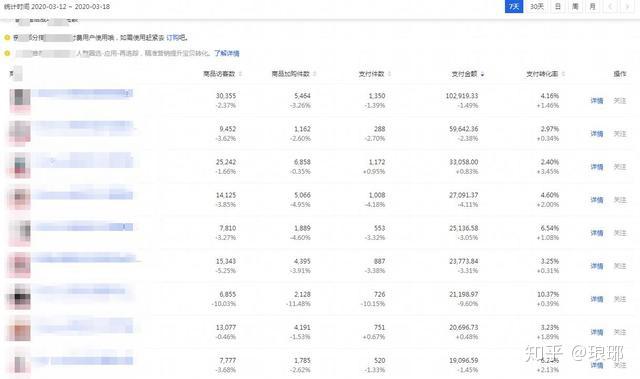Open 详情 for the 25,136.58 row
This screenshot has width=640, height=379.
click(597, 233)
